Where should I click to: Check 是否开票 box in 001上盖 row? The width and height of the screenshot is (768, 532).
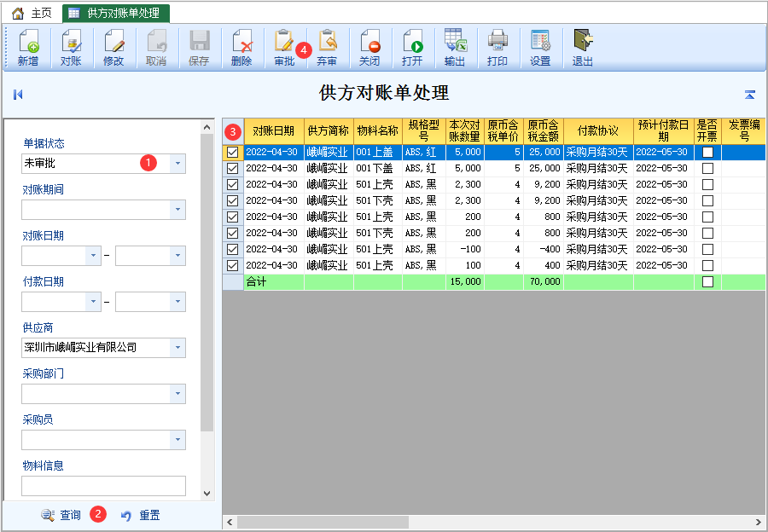pos(707,153)
